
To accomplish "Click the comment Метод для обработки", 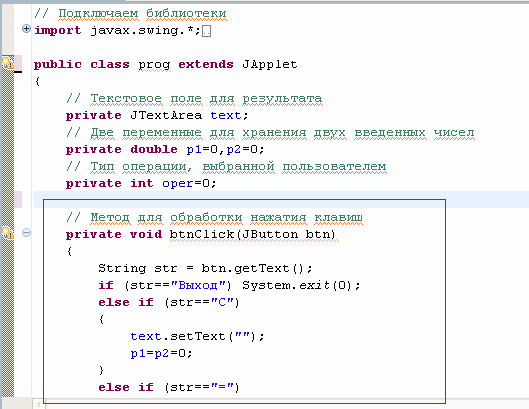I will [x=214, y=218].
